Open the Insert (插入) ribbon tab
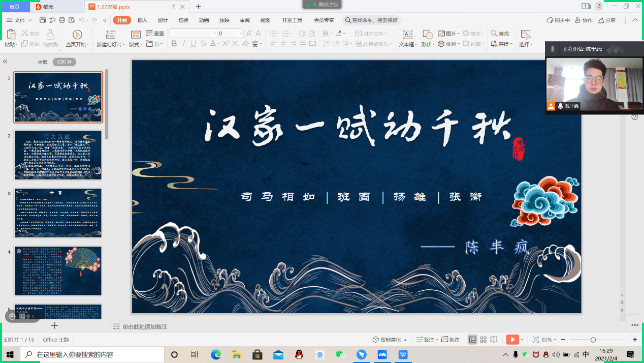 142,20
